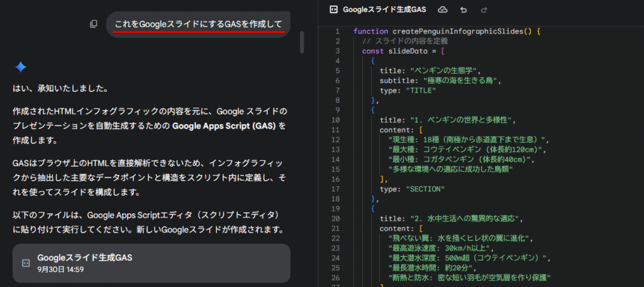Copy the user prompt with the copy icon
The height and width of the screenshot is (287, 644).
(x=94, y=24)
